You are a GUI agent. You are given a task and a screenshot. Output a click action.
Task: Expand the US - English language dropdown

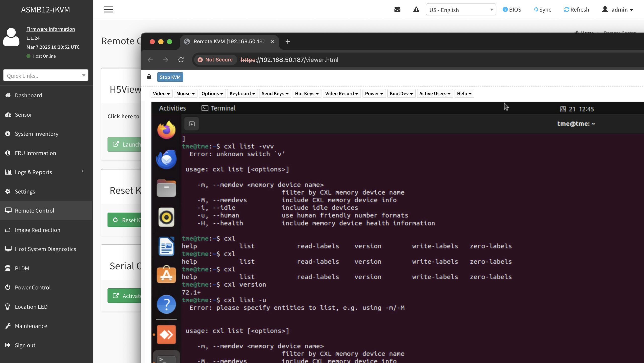pyautogui.click(x=461, y=10)
